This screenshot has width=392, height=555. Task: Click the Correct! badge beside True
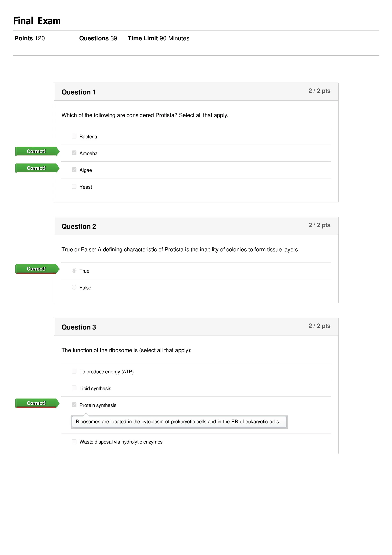pyautogui.click(x=38, y=269)
